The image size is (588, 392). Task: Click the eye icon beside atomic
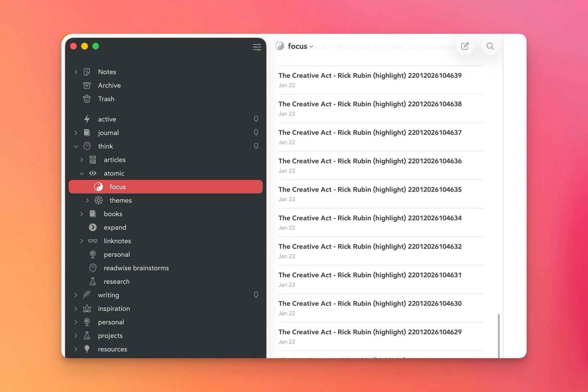point(93,173)
